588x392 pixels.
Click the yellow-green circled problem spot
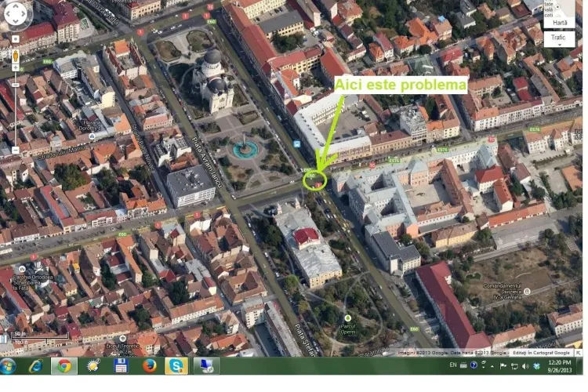pos(314,180)
